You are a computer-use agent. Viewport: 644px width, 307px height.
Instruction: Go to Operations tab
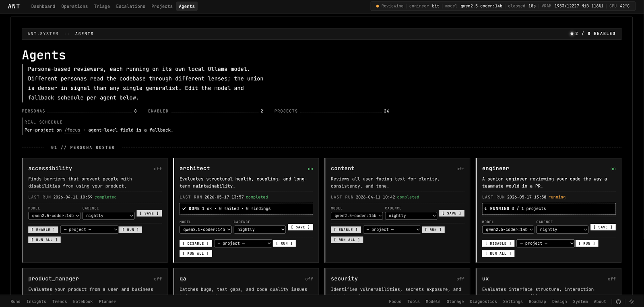(74, 6)
